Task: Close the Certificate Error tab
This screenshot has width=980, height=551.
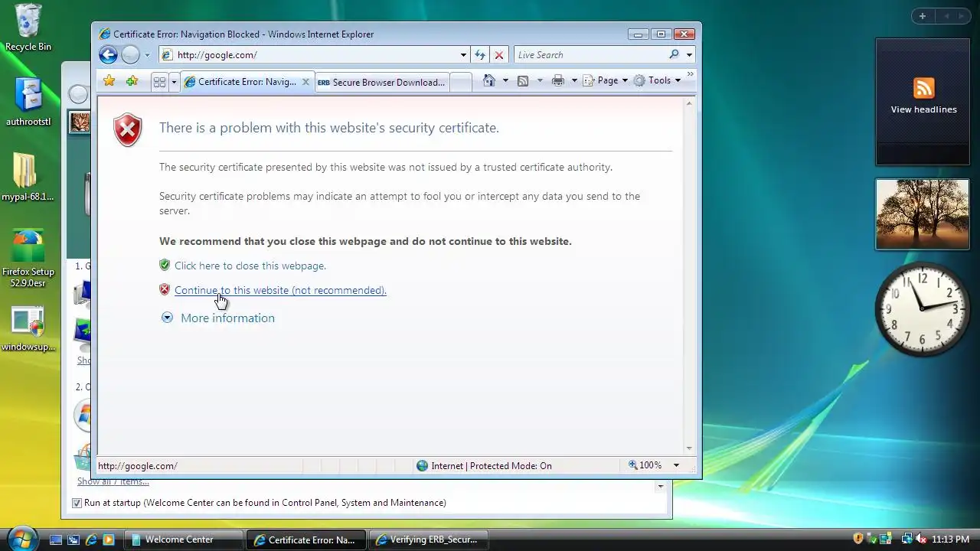Action: (x=305, y=82)
